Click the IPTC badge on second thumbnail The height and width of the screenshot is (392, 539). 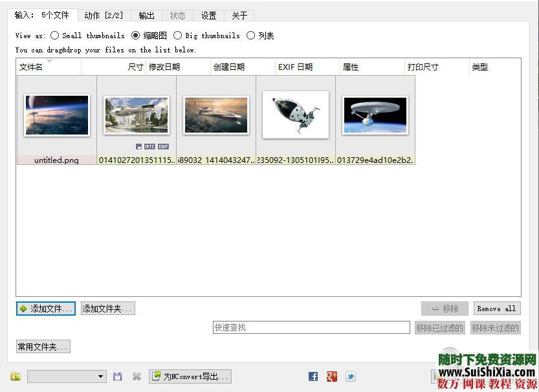click(x=149, y=146)
